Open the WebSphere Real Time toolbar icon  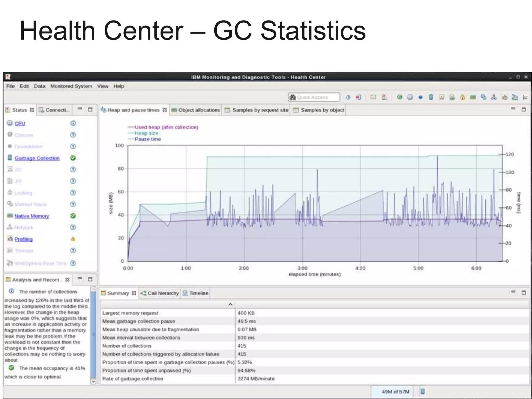pyautogui.click(x=515, y=97)
